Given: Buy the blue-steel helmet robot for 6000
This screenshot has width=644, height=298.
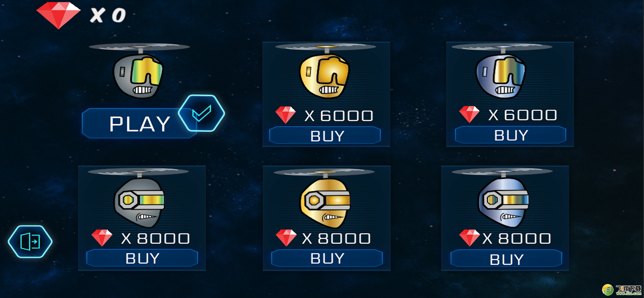Looking at the screenshot, I should 511,135.
